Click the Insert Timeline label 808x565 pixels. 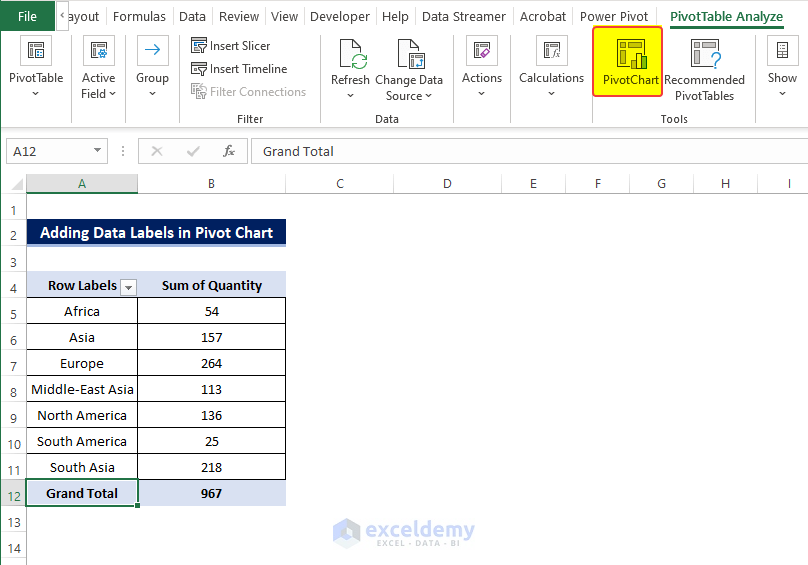[x=248, y=69]
